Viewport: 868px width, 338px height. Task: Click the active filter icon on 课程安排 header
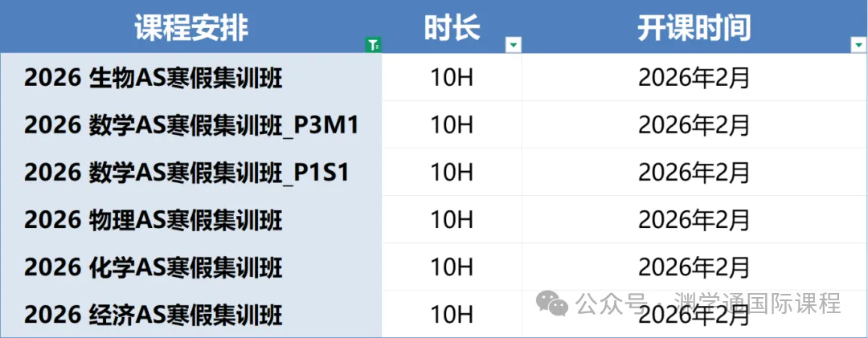pos(373,45)
